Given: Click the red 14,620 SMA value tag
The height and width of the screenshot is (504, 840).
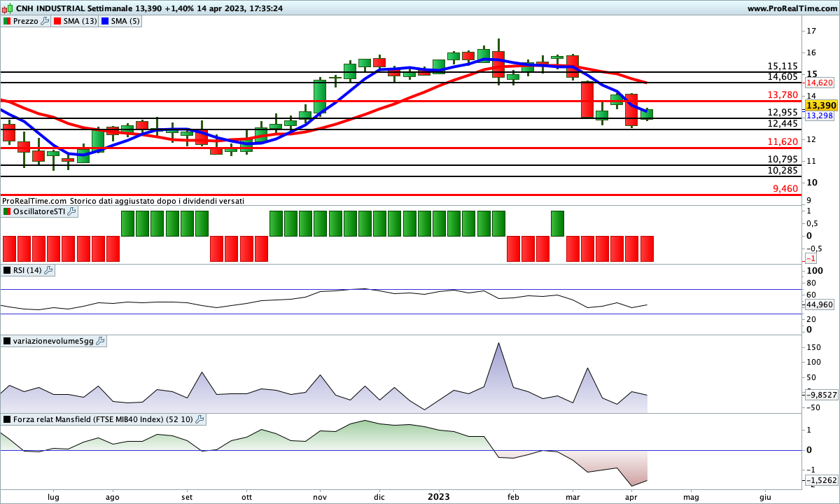Looking at the screenshot, I should (818, 82).
